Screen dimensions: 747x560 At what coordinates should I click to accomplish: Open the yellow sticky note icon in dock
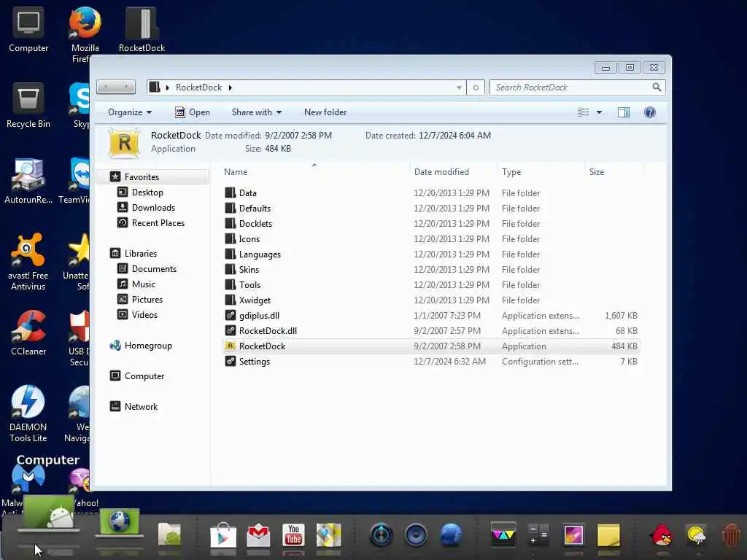point(608,534)
